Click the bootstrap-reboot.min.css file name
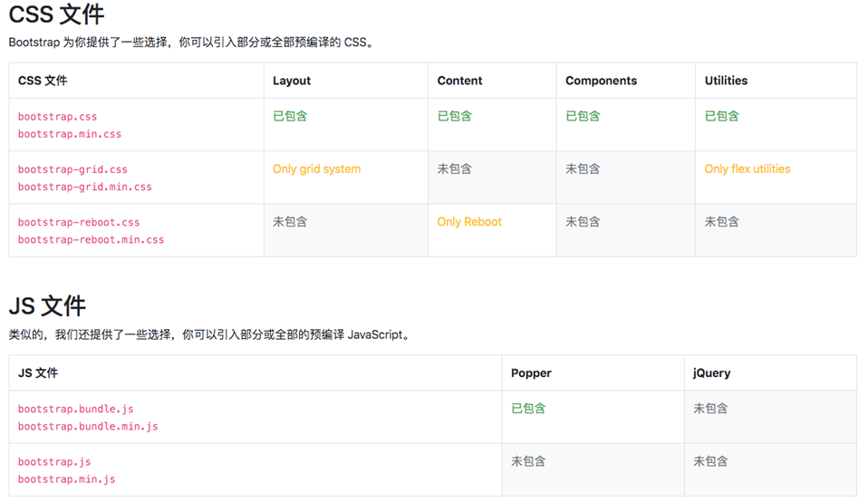Screen dimensions: 868x503 pyautogui.click(x=91, y=240)
